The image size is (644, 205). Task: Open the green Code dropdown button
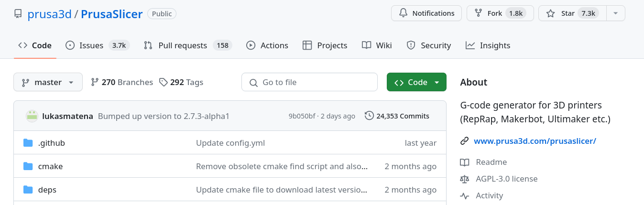coord(416,82)
